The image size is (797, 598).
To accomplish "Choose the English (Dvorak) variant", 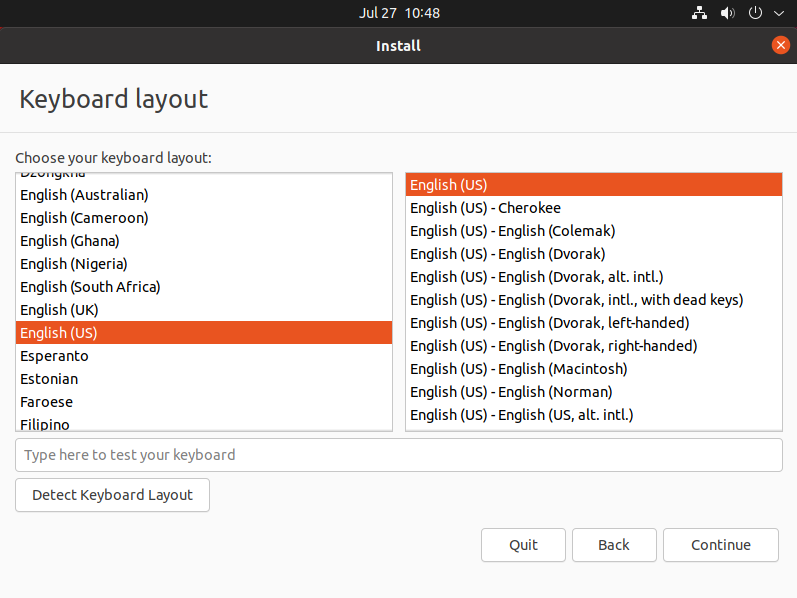I will (x=594, y=254).
